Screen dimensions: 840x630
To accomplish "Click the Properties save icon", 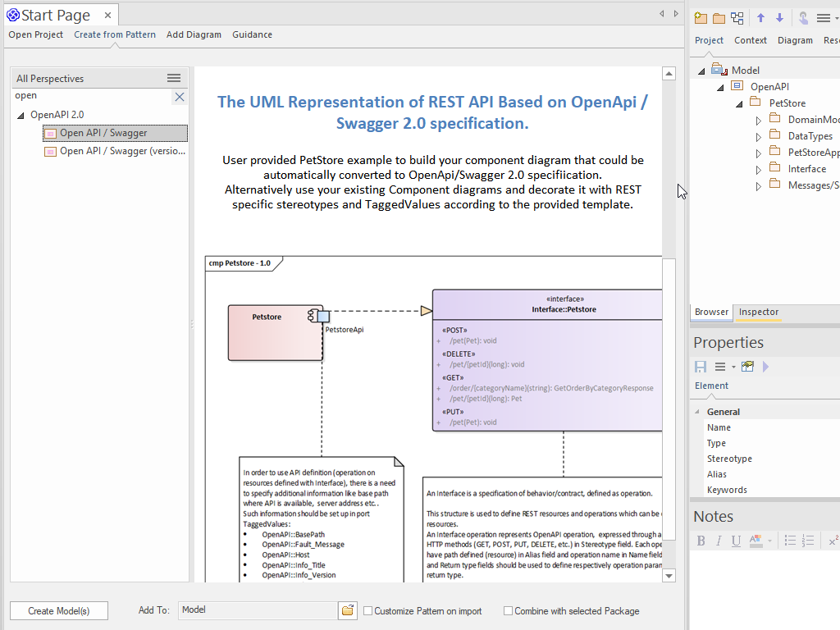I will [x=701, y=367].
